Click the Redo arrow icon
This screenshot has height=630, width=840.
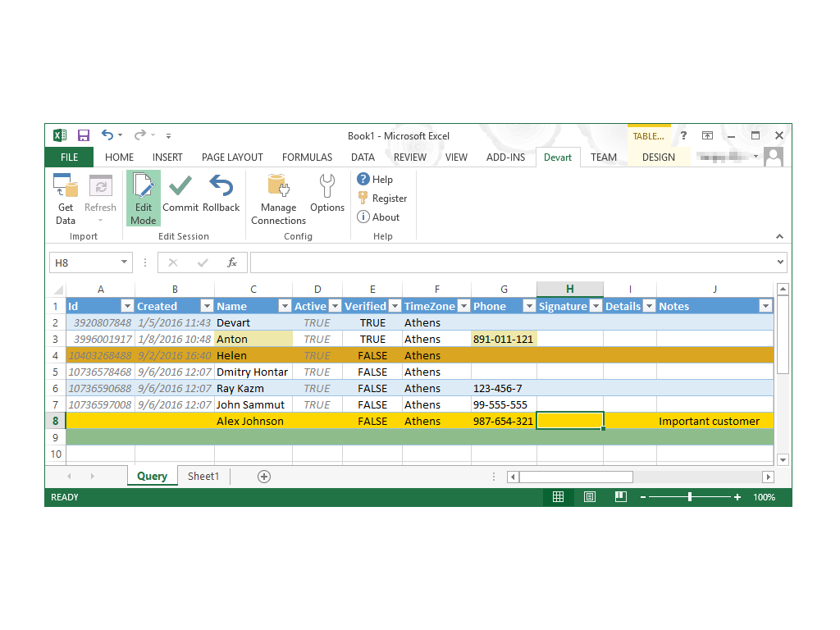click(x=139, y=135)
